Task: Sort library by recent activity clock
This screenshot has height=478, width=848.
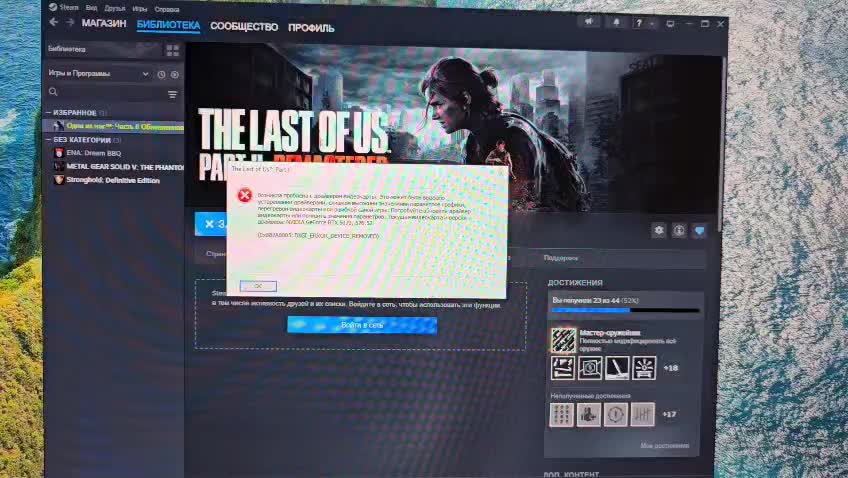Action: click(x=161, y=75)
